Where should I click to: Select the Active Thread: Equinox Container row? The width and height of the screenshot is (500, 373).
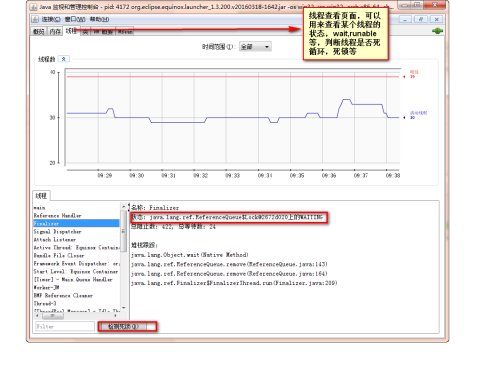point(77,248)
